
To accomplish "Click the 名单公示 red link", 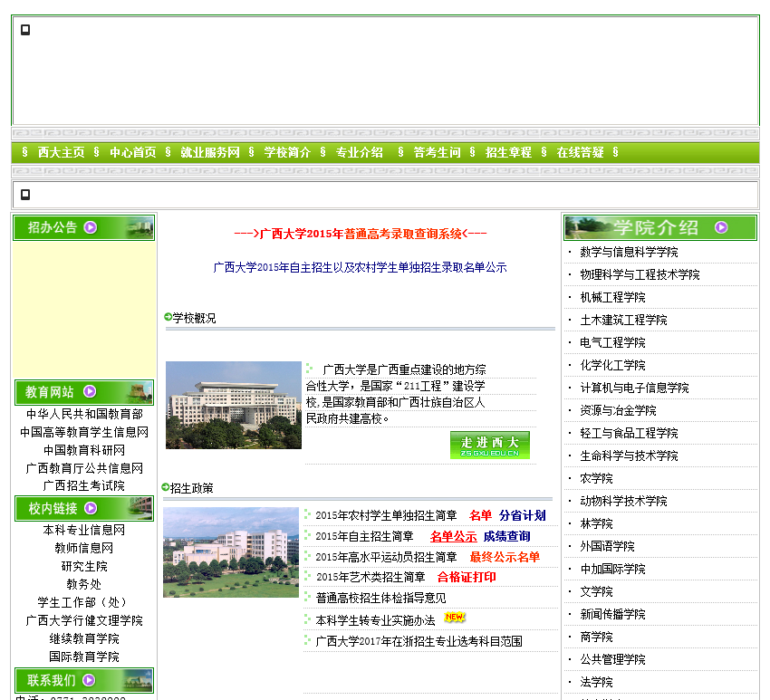I will click(453, 536).
